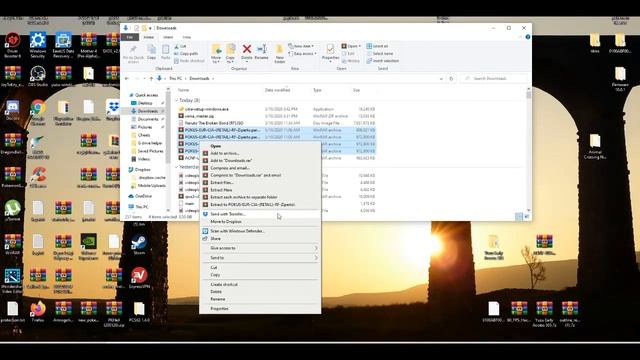Image resolution: width=640 pixels, height=360 pixels.
Task: Open the File ribbon tab
Action: click(x=129, y=37)
